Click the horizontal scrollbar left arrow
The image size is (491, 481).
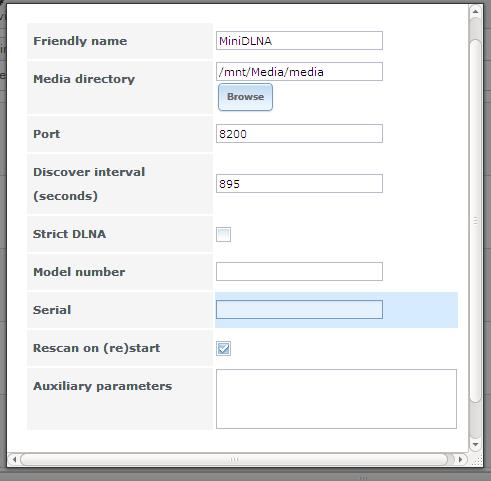click(x=14, y=459)
